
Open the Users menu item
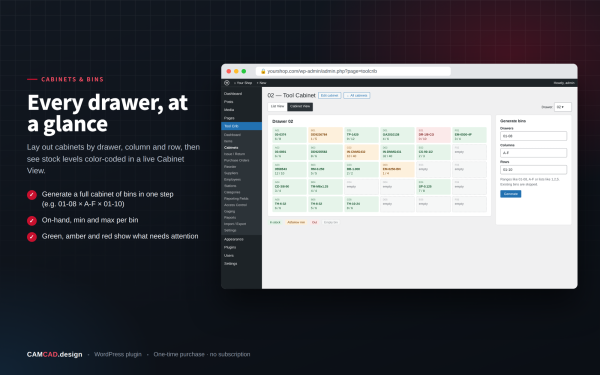tap(228, 255)
